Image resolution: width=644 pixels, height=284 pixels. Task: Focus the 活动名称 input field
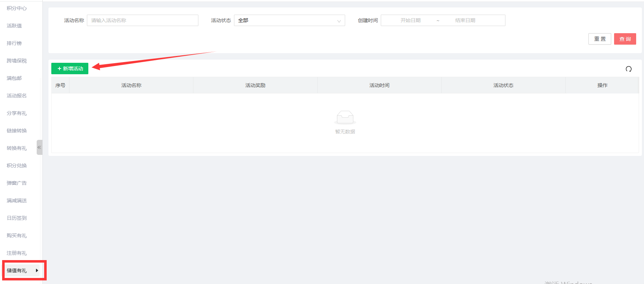(142, 20)
